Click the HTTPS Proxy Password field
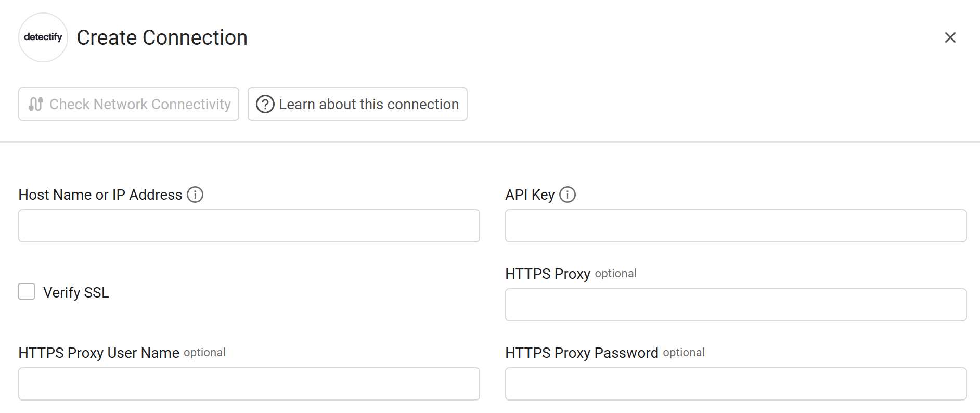This screenshot has height=413, width=980. pos(736,383)
